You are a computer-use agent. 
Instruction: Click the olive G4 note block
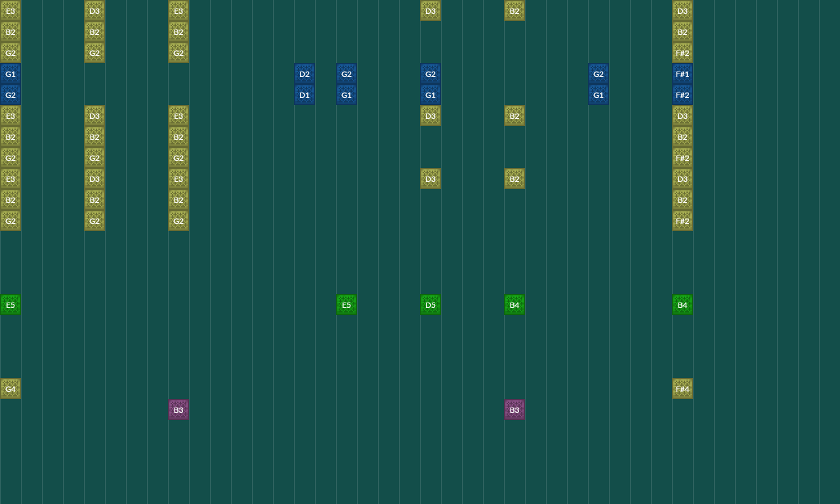[10, 388]
